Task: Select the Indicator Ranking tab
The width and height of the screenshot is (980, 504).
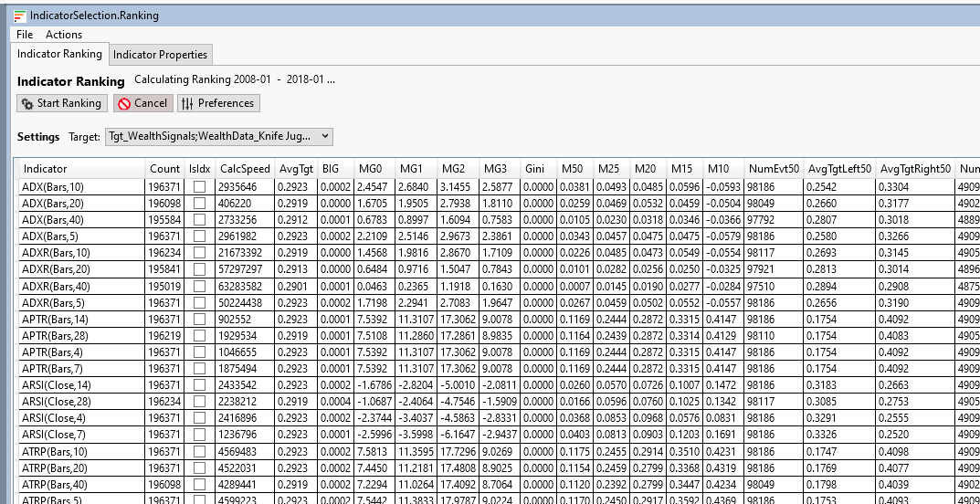Action: tap(60, 54)
